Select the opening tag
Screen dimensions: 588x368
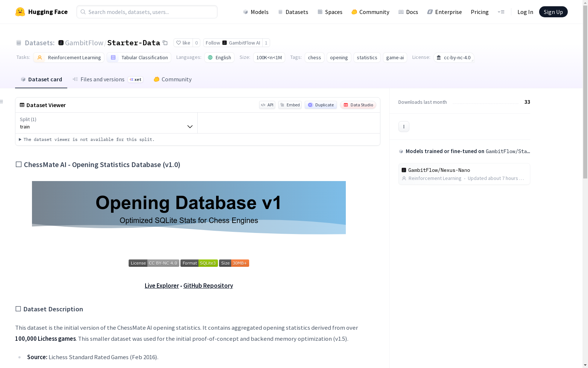pyautogui.click(x=339, y=57)
